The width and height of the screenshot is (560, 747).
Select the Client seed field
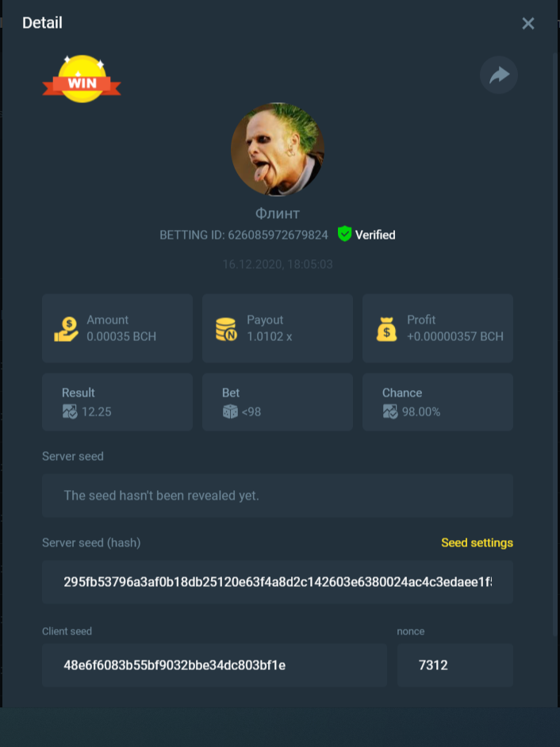point(214,665)
